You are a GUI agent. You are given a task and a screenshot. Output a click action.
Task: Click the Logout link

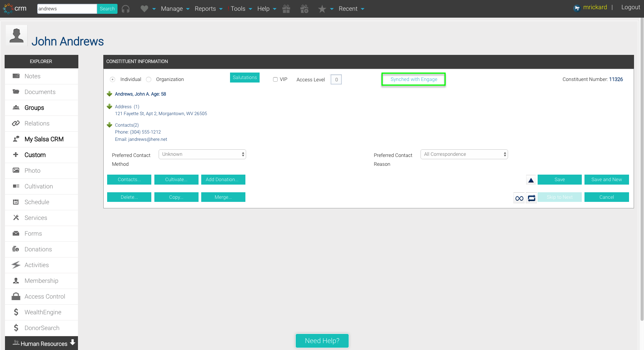(631, 7)
